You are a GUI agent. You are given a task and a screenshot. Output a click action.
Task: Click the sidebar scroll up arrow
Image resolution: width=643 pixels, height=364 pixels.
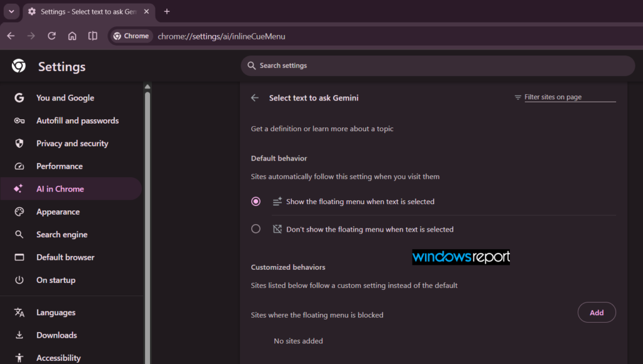[x=148, y=87]
